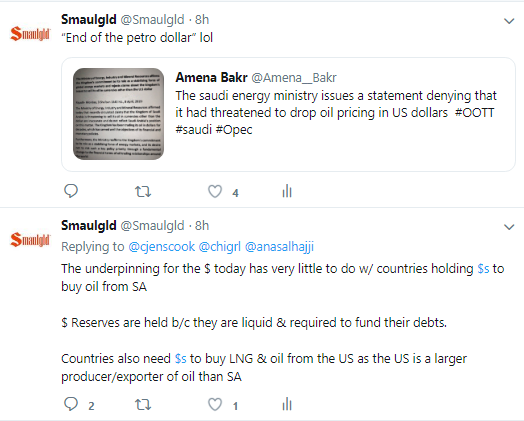Screen dimensions: 524x421
Task: Like the tweet about $ reserves
Action: tap(215, 405)
